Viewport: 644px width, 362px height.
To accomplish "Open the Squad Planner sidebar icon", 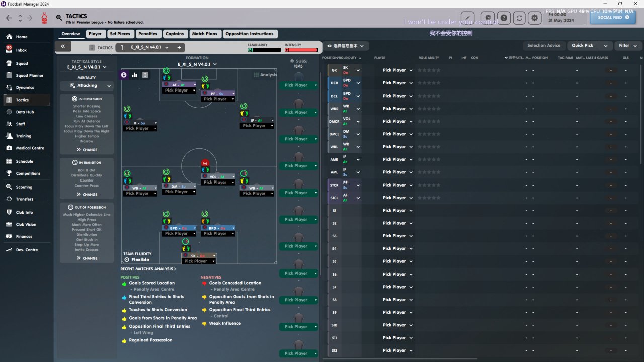I will pyautogui.click(x=9, y=76).
